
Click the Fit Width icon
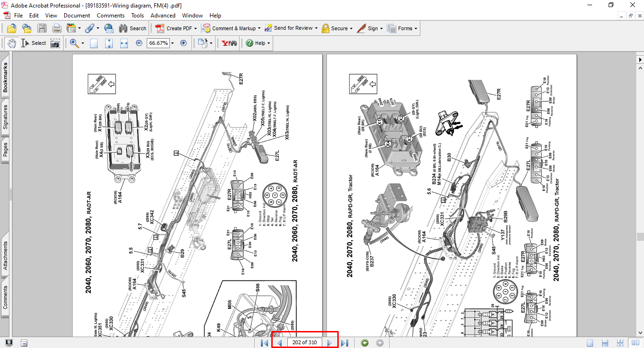pyautogui.click(x=124, y=43)
